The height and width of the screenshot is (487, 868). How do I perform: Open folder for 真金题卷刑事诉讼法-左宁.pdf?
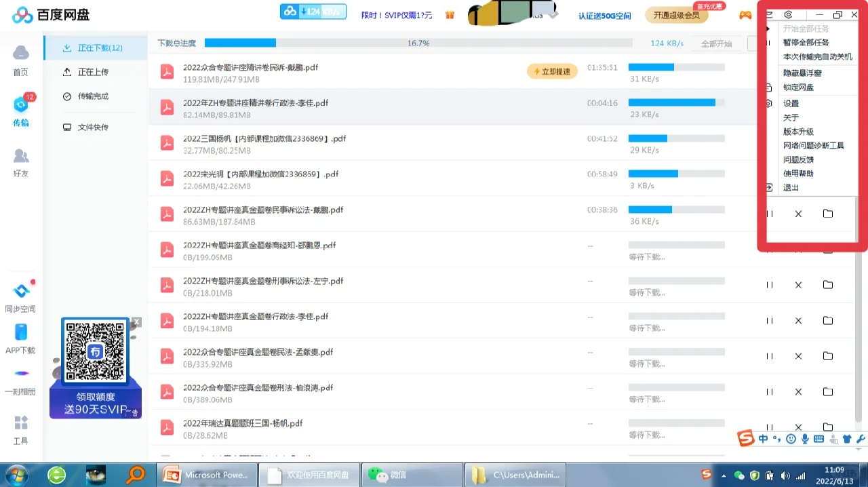[x=828, y=285]
